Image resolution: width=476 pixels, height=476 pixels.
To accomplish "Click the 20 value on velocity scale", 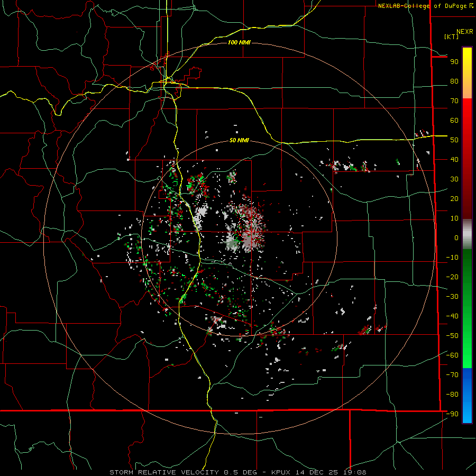I will (x=454, y=198).
